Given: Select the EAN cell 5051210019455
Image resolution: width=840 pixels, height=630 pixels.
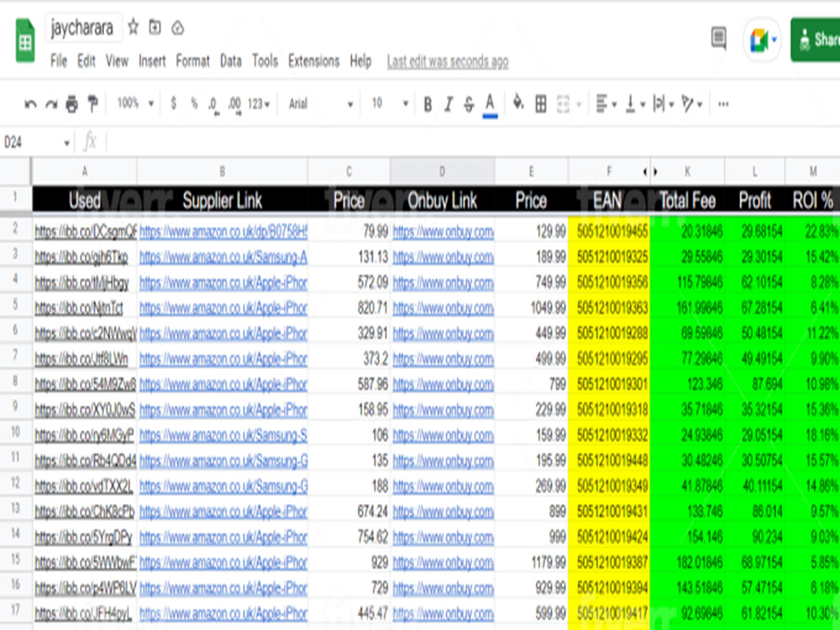Looking at the screenshot, I should click(x=609, y=232).
